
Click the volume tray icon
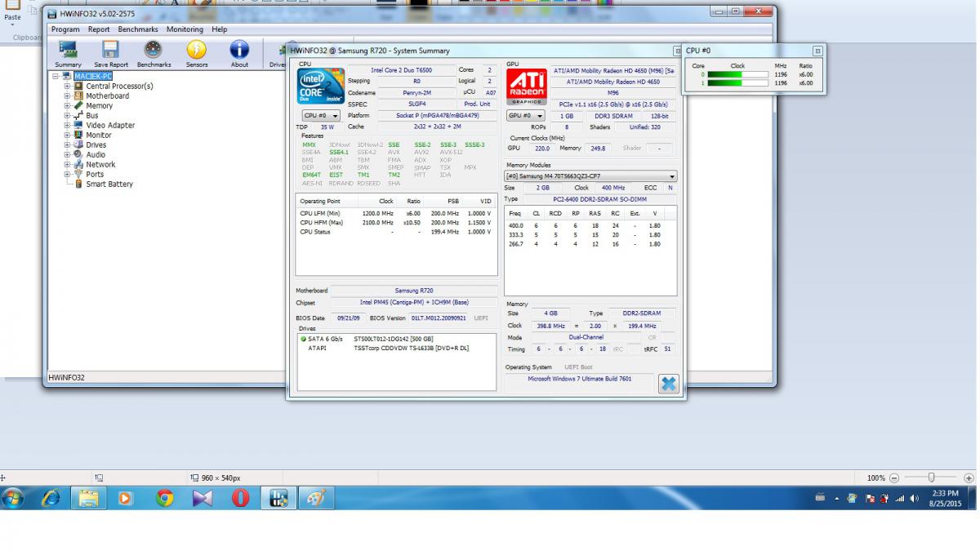tap(914, 498)
